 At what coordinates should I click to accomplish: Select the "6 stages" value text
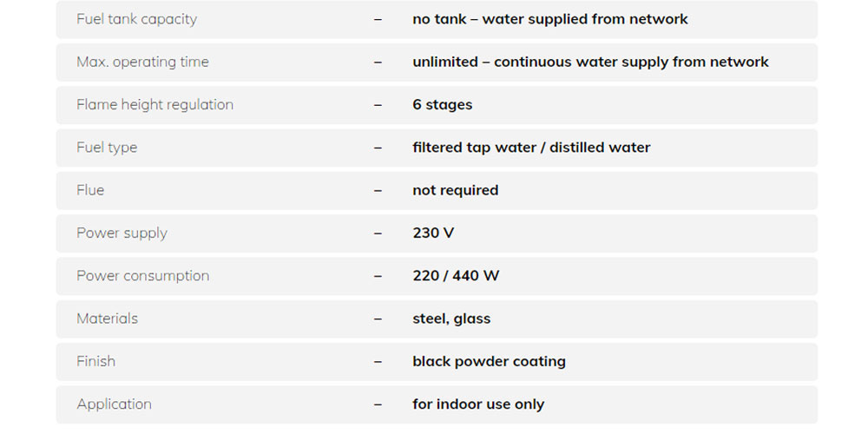(442, 104)
